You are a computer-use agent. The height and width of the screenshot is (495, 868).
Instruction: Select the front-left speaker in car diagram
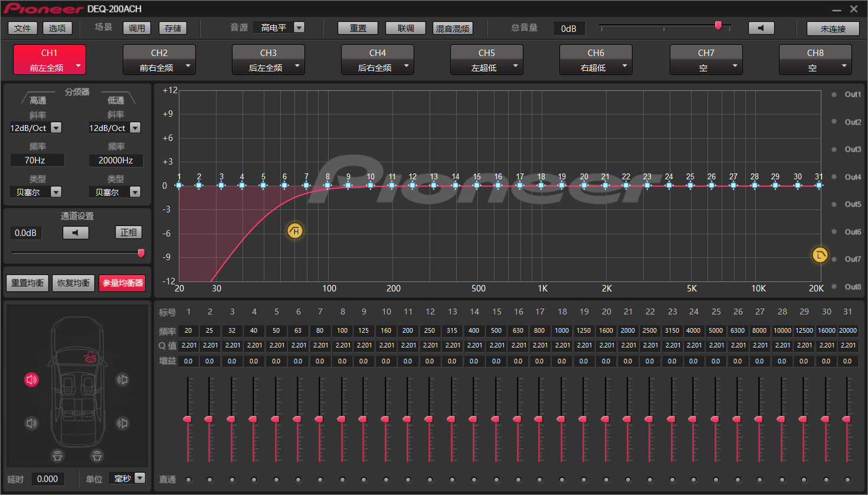[x=32, y=379]
